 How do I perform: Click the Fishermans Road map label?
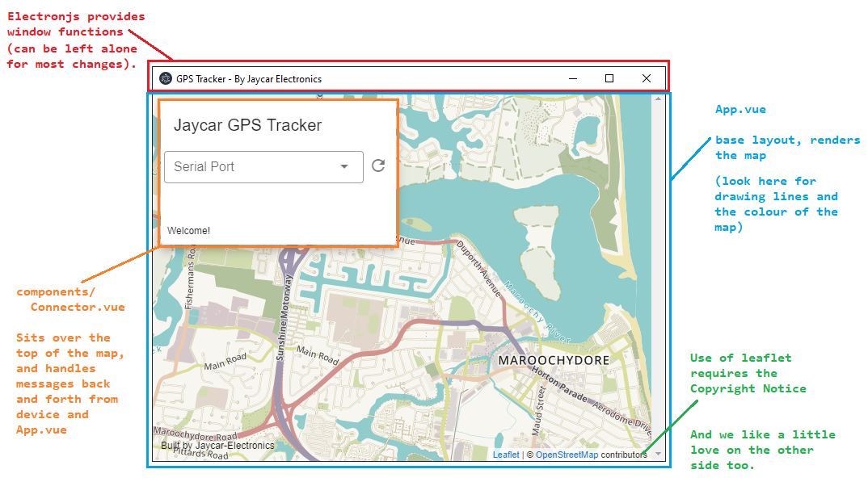[190, 278]
